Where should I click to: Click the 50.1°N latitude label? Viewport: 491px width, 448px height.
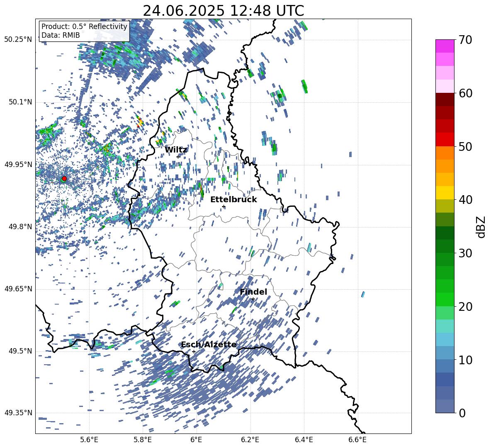(x=20, y=102)
